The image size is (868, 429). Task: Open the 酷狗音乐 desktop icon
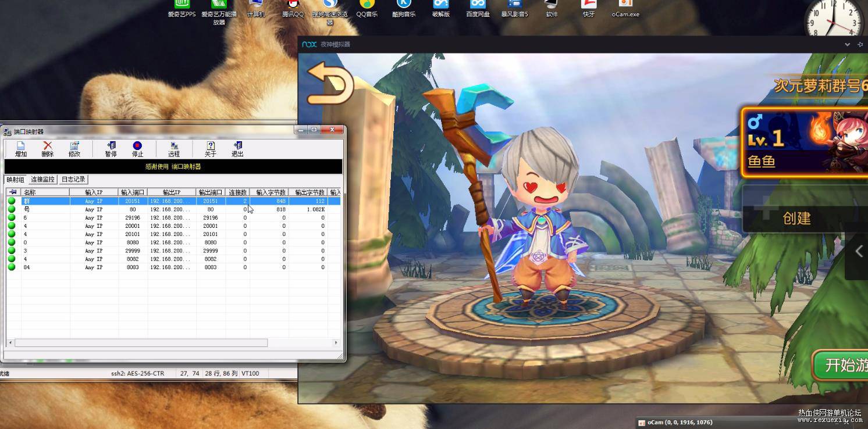pos(404,9)
